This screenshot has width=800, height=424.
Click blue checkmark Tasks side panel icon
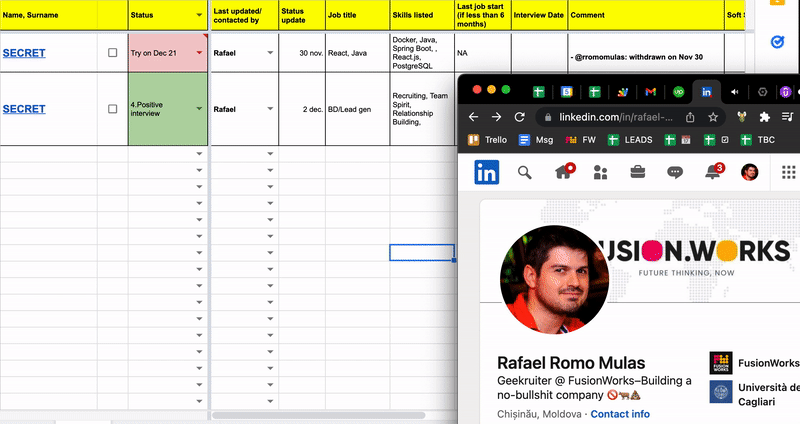777,42
